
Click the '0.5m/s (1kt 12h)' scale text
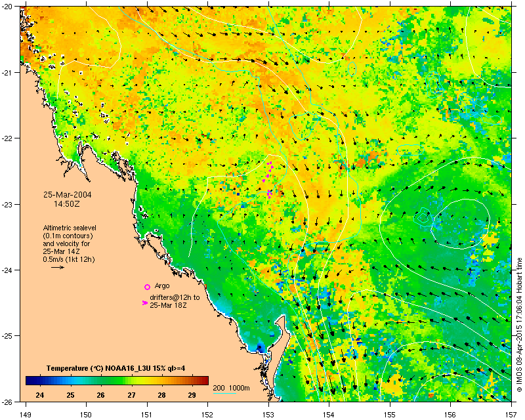coord(69,259)
